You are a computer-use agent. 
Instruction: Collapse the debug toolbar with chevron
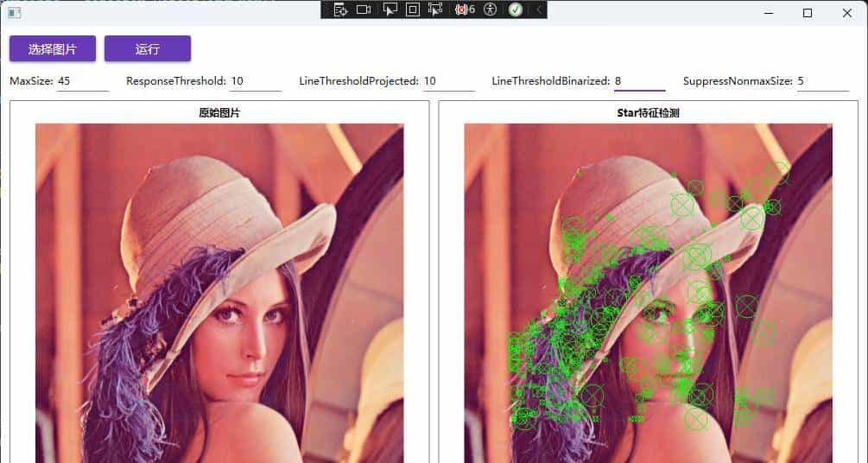(538, 10)
